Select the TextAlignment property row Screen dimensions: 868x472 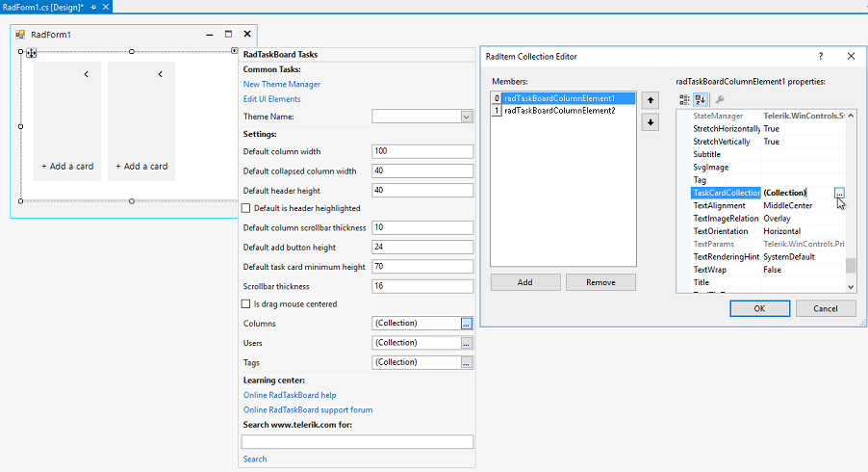click(x=768, y=205)
